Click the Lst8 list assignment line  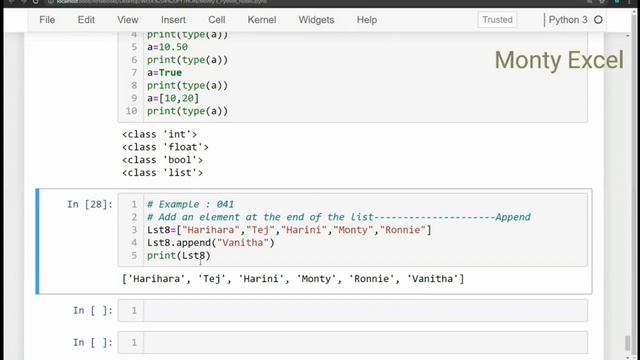pos(289,230)
